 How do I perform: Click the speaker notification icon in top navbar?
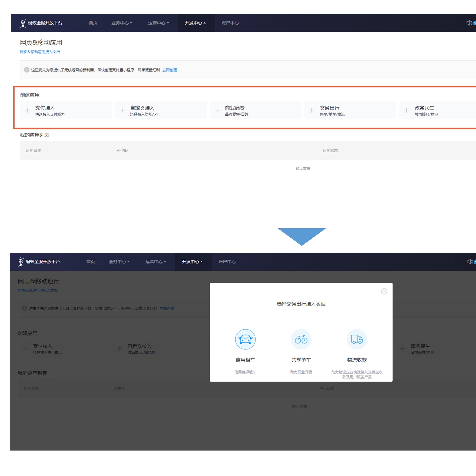[469, 23]
